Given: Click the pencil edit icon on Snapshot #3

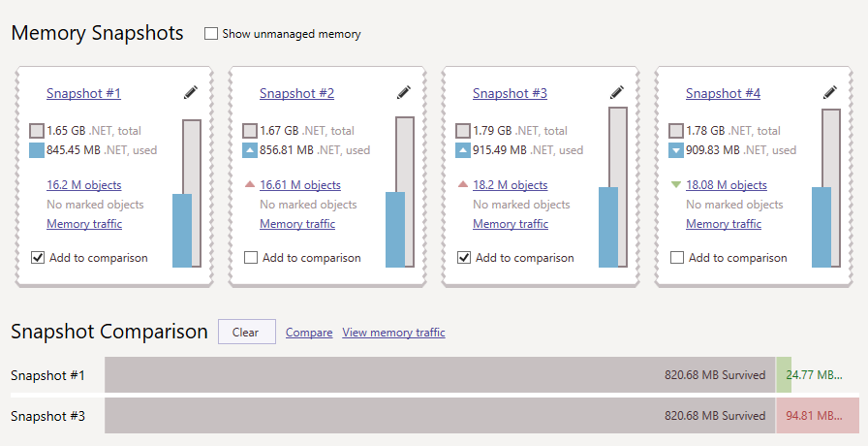Looking at the screenshot, I should pyautogui.click(x=617, y=93).
